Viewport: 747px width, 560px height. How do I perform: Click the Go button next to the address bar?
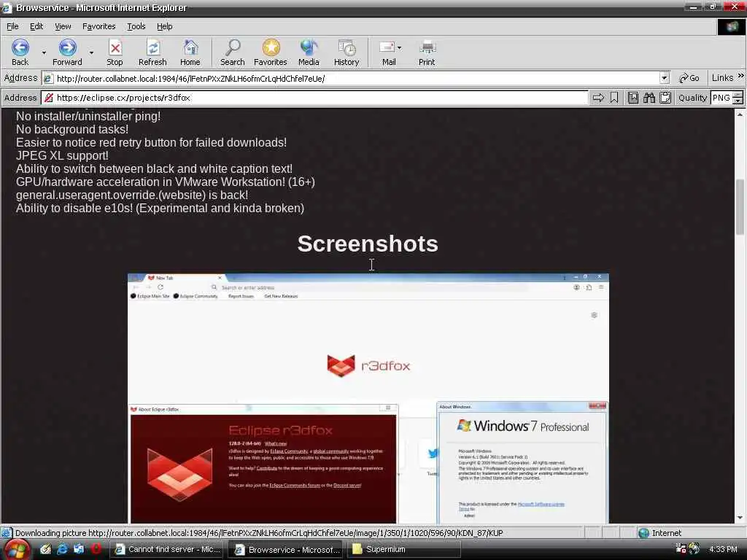pyautogui.click(x=689, y=78)
